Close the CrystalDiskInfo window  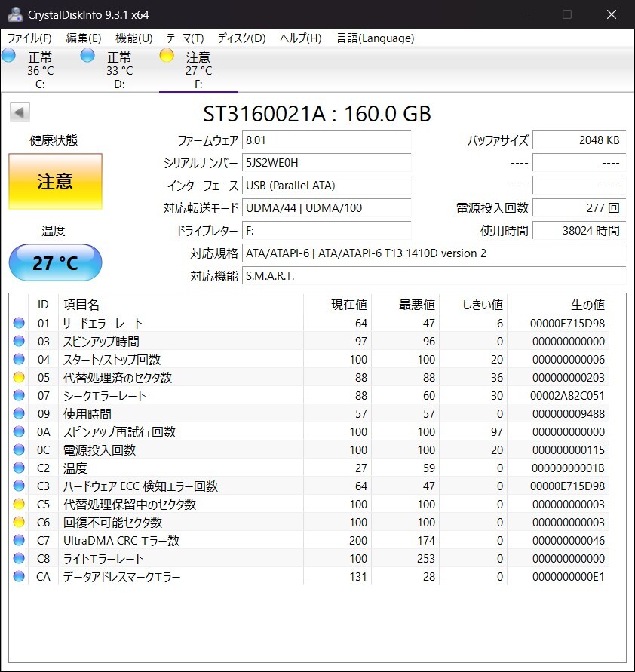pos(612,14)
